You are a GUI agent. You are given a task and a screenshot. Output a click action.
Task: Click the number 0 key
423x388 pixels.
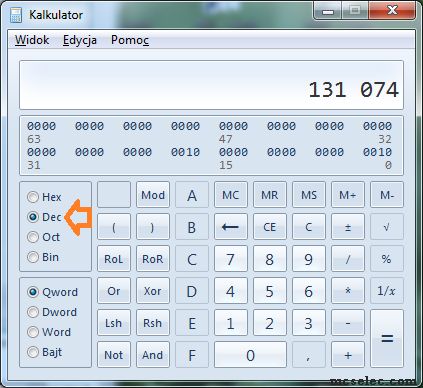(x=250, y=355)
